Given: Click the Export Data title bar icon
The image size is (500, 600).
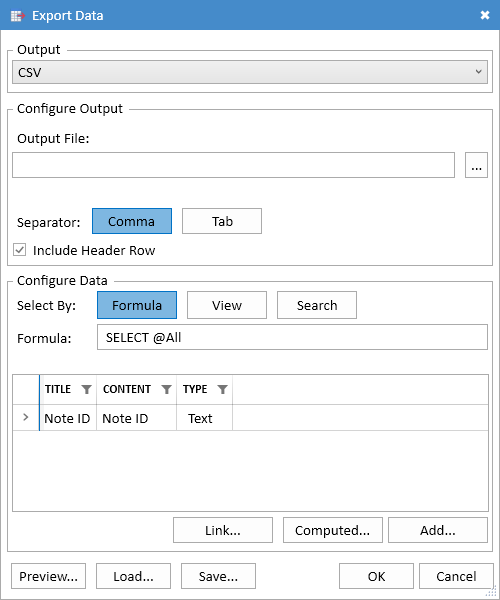Looking at the screenshot, I should click(18, 16).
